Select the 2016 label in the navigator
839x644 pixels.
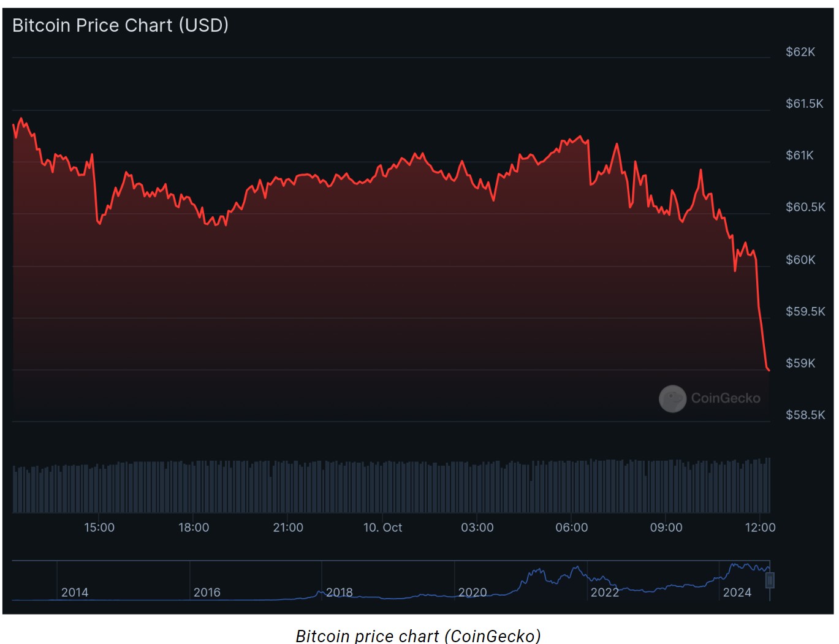click(x=207, y=593)
